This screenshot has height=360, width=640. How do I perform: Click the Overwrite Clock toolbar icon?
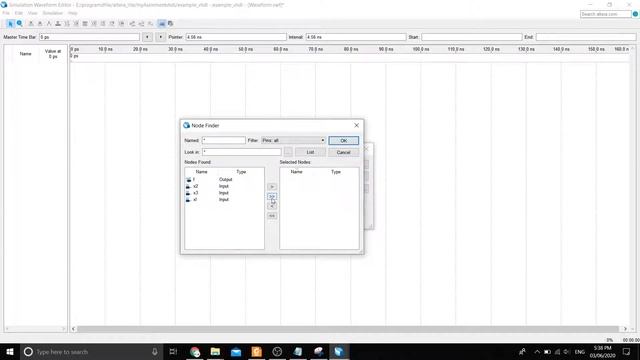point(103,24)
